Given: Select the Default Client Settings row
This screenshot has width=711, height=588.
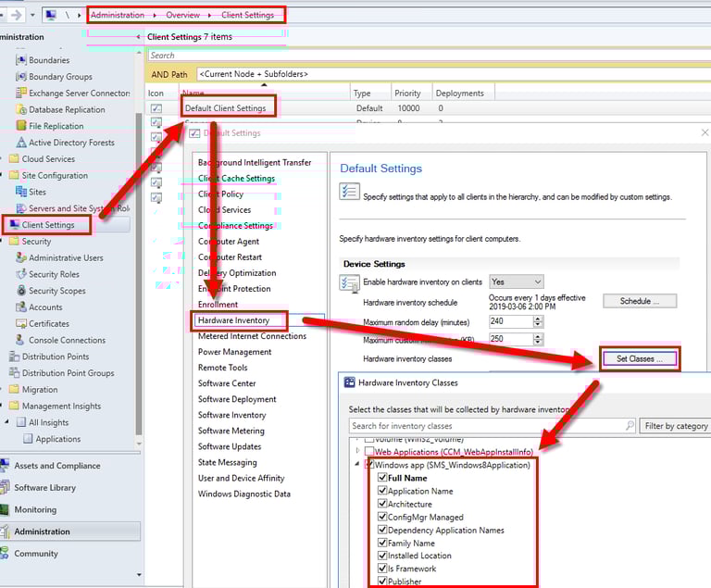Looking at the screenshot, I should tap(428, 108).
